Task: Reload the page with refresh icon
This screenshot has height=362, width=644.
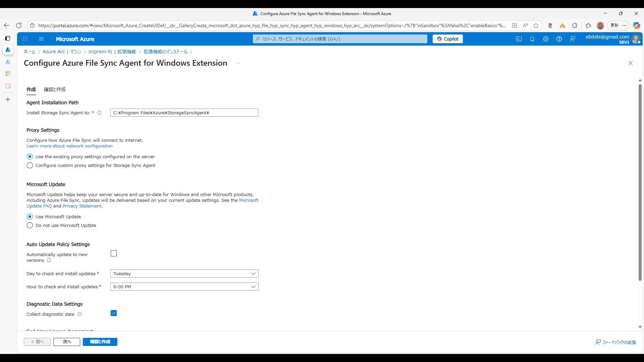Action: (19, 25)
